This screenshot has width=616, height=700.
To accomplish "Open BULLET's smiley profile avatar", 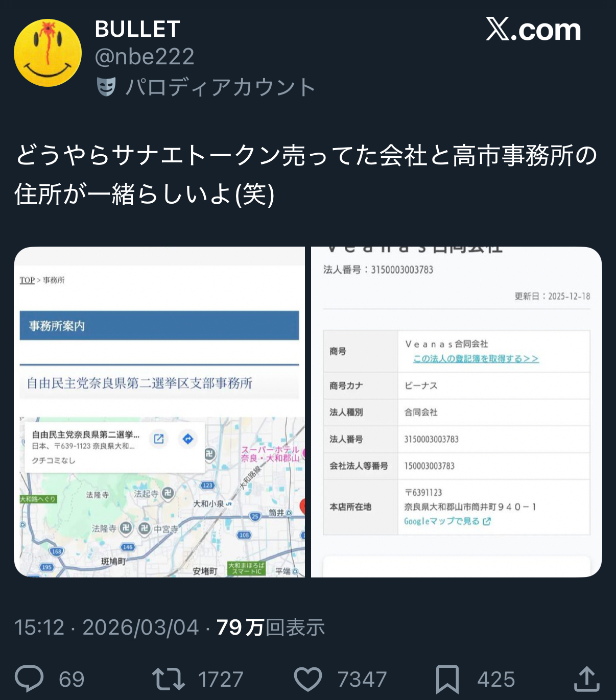I will coord(48,53).
